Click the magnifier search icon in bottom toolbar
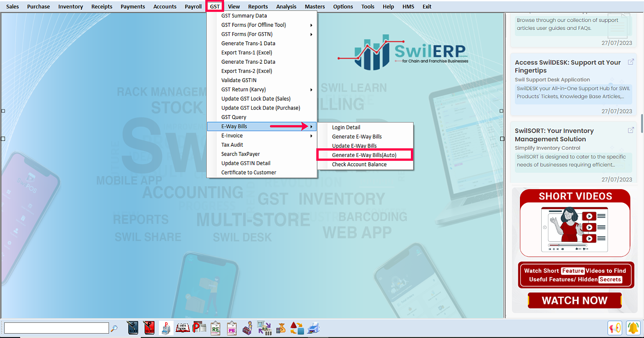This screenshot has width=644, height=338. point(114,328)
